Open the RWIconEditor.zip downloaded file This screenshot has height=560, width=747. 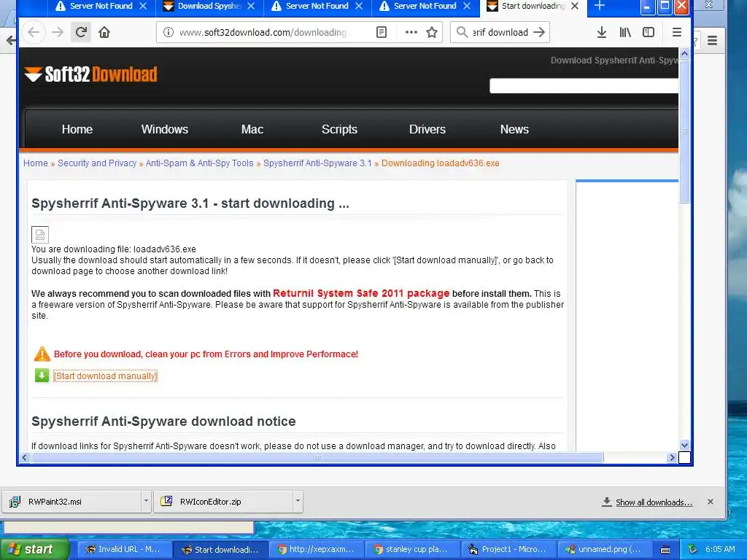pyautogui.click(x=224, y=502)
